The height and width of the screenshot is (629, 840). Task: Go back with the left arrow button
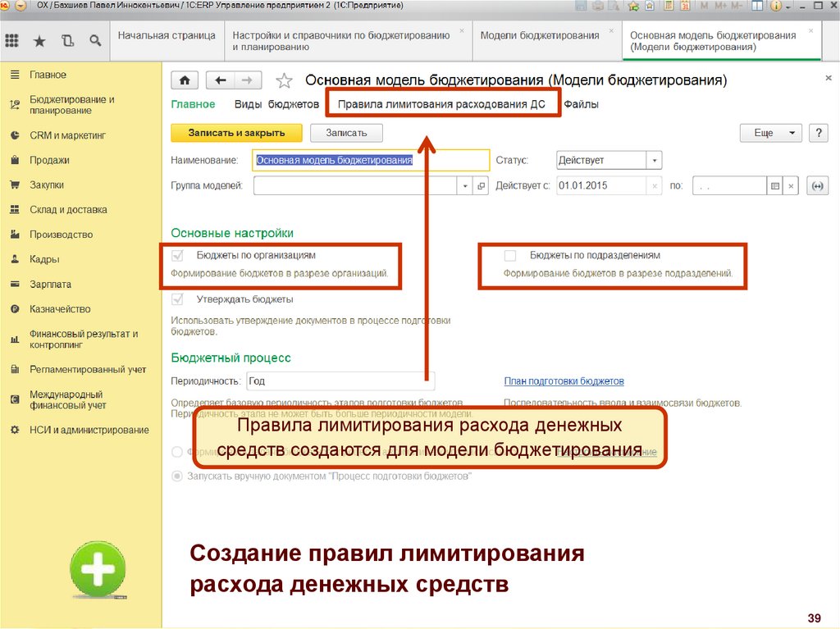tap(220, 80)
